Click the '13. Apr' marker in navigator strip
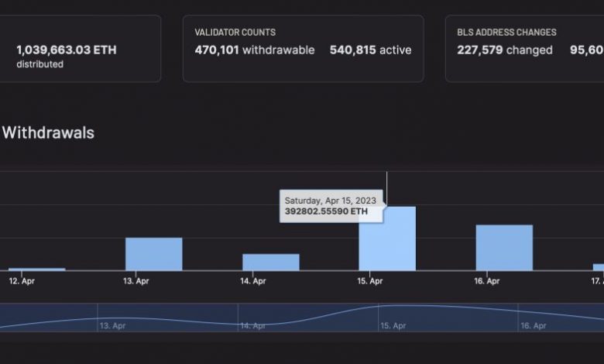 point(112,326)
